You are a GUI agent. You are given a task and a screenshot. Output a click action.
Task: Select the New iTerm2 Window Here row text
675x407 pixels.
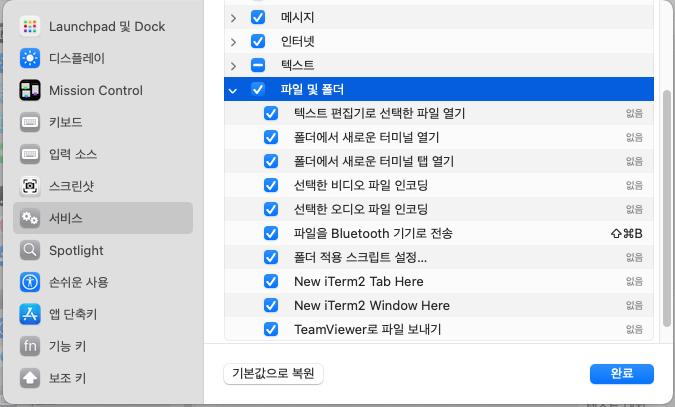pos(372,305)
